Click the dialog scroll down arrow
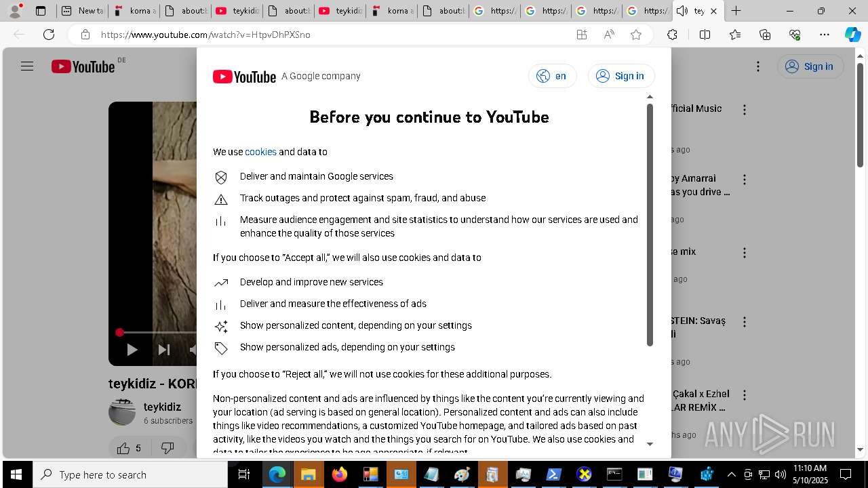868x488 pixels. [650, 444]
